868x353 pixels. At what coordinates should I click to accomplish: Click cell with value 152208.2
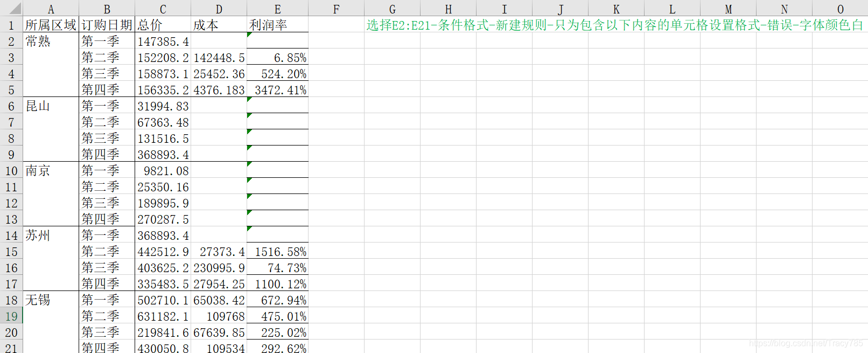163,57
